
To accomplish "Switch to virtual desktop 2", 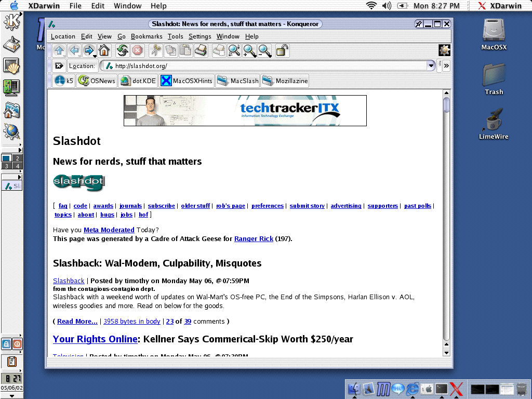I will pyautogui.click(x=17, y=158).
